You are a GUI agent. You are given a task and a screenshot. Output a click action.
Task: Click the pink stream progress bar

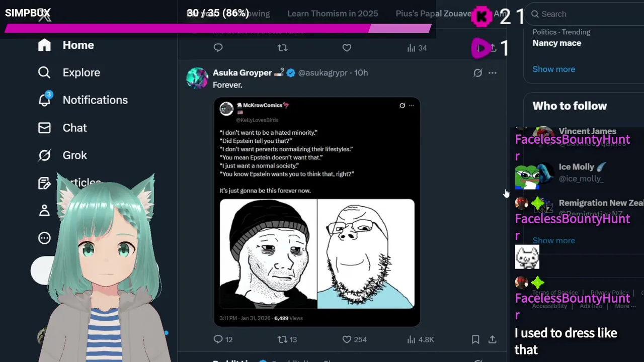218,29
